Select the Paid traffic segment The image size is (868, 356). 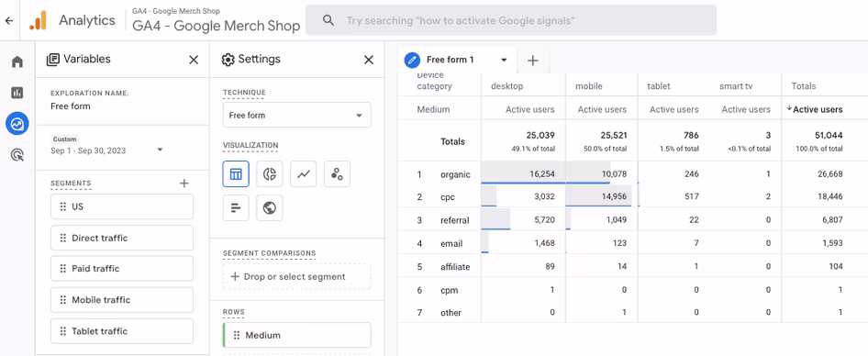coord(122,269)
